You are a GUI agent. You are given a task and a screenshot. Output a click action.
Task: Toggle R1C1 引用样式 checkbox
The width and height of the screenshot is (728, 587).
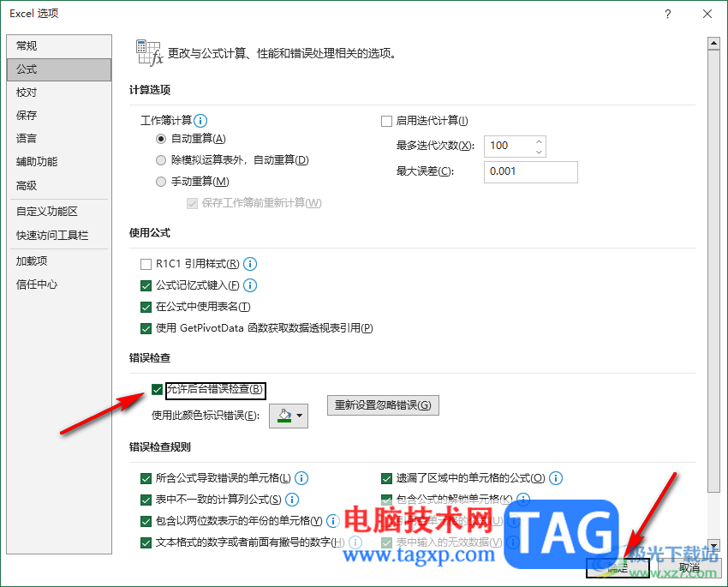click(x=146, y=264)
